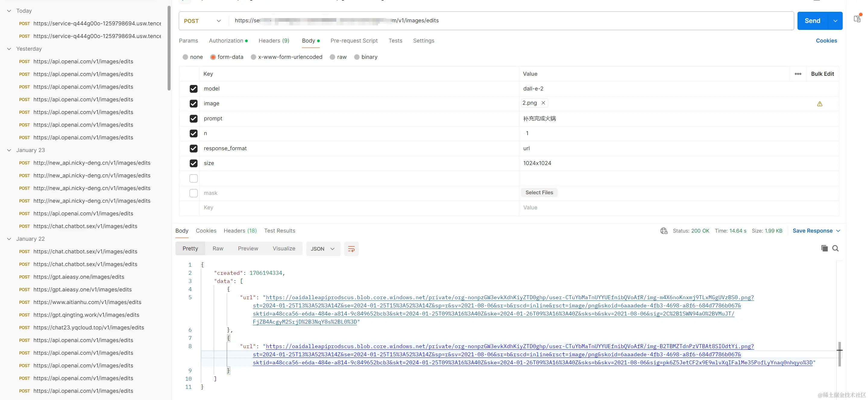Collapse the Yesterday history group
This screenshot has width=868, height=400.
9,49
